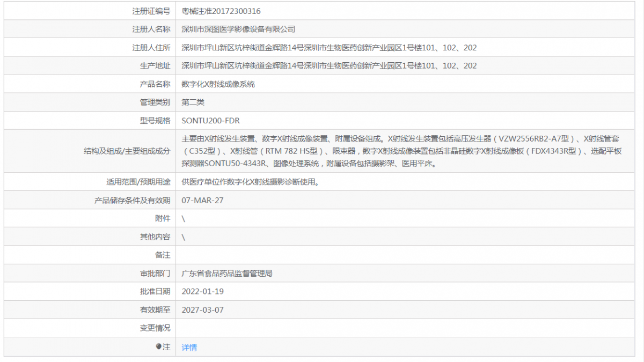Select management category value 第二类
644x362 pixels.
[x=193, y=102]
